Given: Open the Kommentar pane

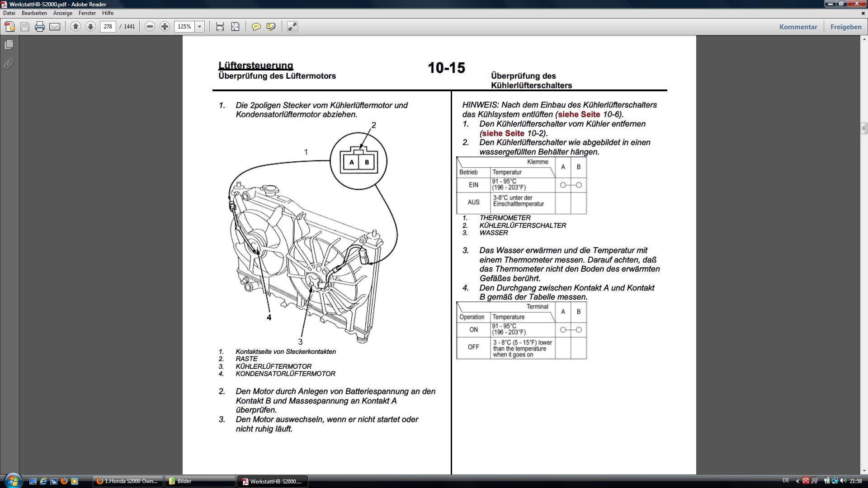Looking at the screenshot, I should 798,27.
